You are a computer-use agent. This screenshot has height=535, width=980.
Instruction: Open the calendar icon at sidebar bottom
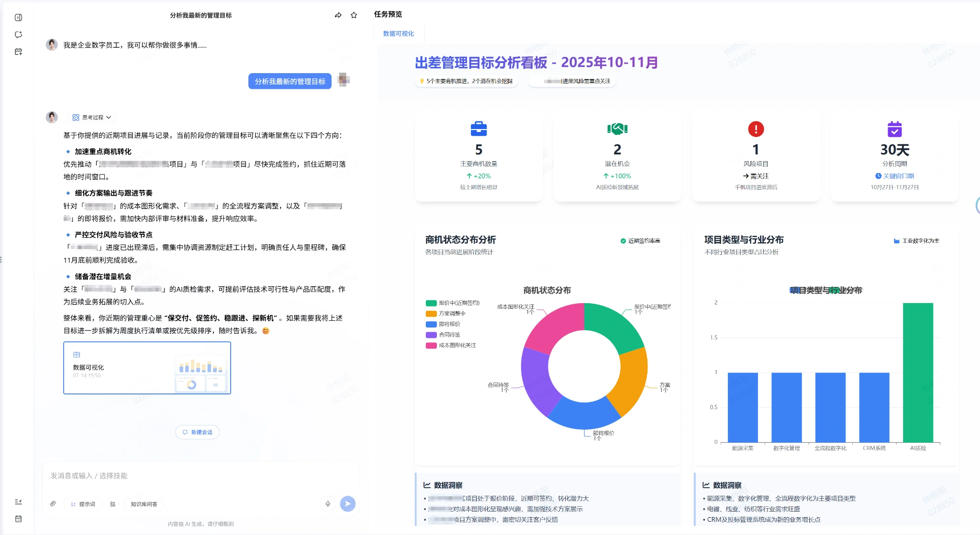[18, 519]
